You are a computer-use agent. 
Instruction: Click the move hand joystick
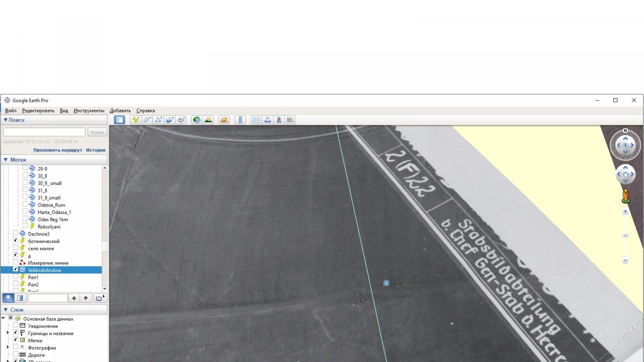(625, 174)
